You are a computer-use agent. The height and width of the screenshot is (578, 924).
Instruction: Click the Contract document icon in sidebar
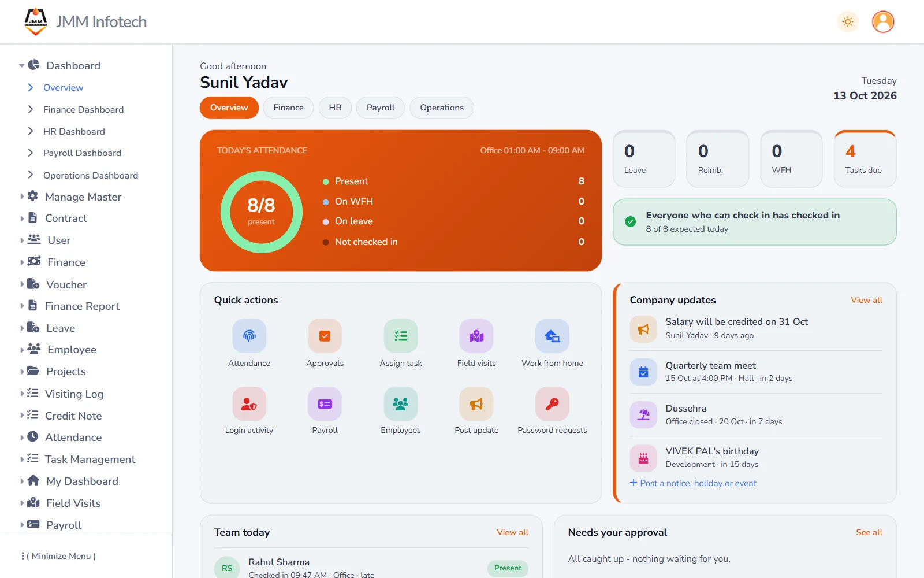click(33, 218)
